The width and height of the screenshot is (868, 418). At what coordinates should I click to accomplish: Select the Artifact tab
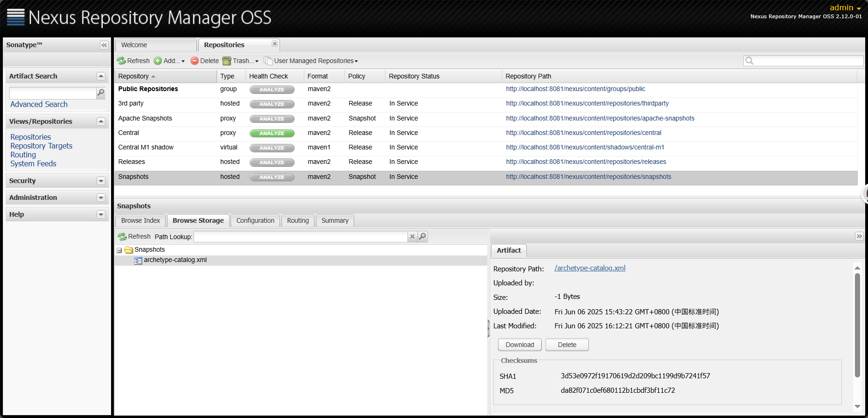point(509,250)
